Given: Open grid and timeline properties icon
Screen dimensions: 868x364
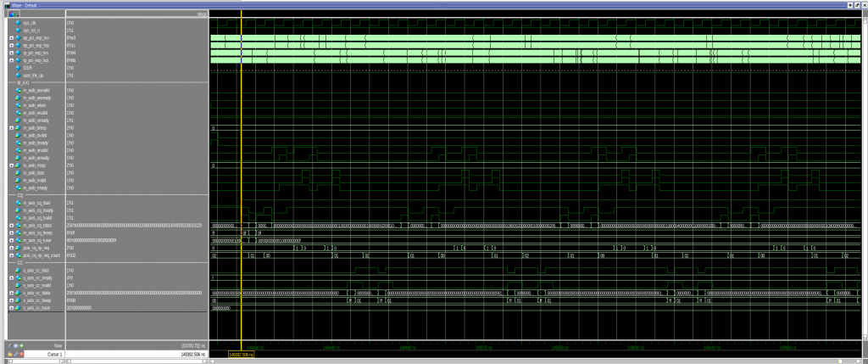Looking at the screenshot, I should click(16, 346).
